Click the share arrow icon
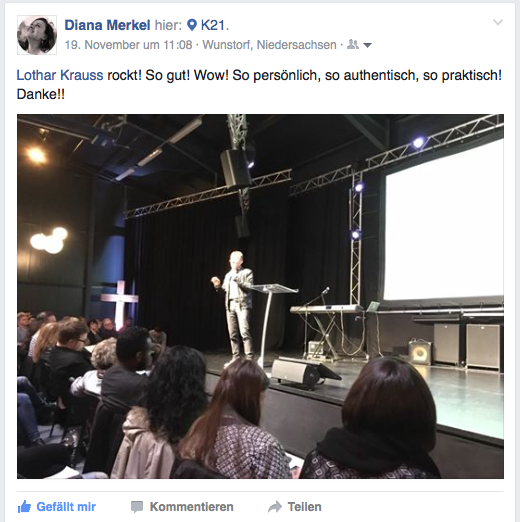Image resolution: width=520 pixels, height=522 pixels. coord(275,507)
